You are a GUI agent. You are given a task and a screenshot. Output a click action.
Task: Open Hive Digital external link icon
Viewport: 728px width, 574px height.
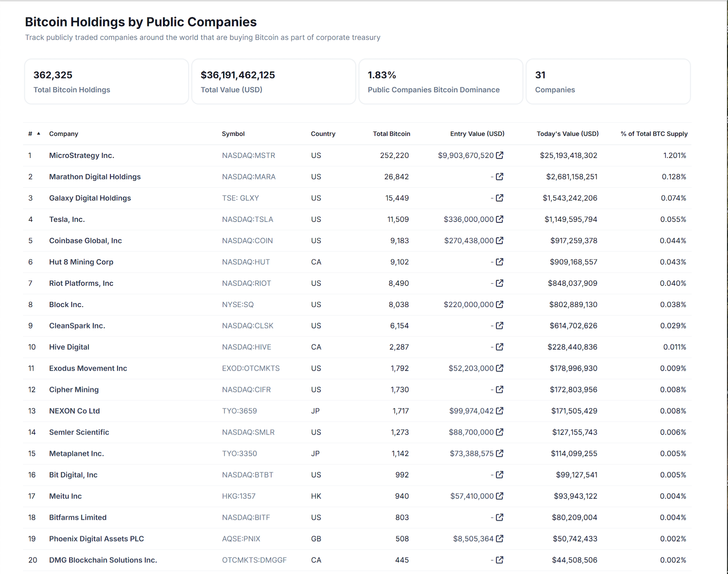pyautogui.click(x=499, y=347)
